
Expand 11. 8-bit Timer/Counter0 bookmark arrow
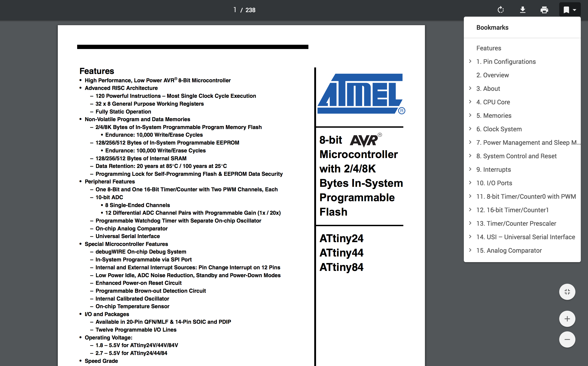470,196
